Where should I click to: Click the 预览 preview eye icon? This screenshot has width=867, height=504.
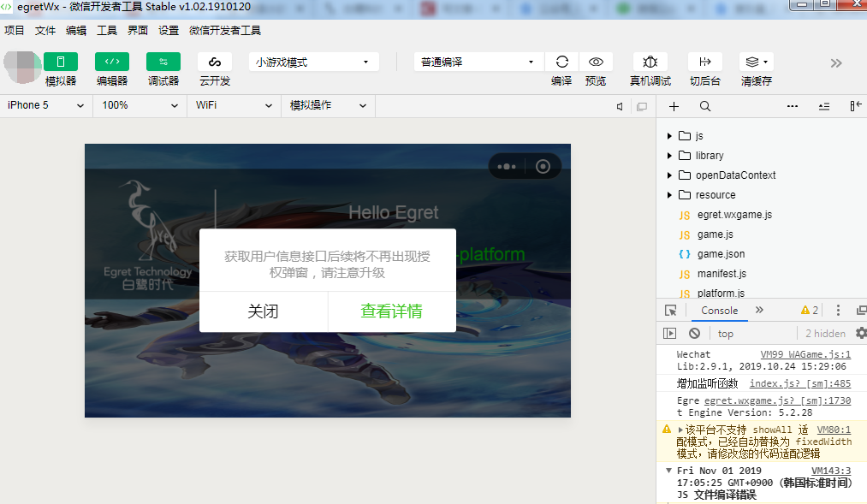click(596, 62)
